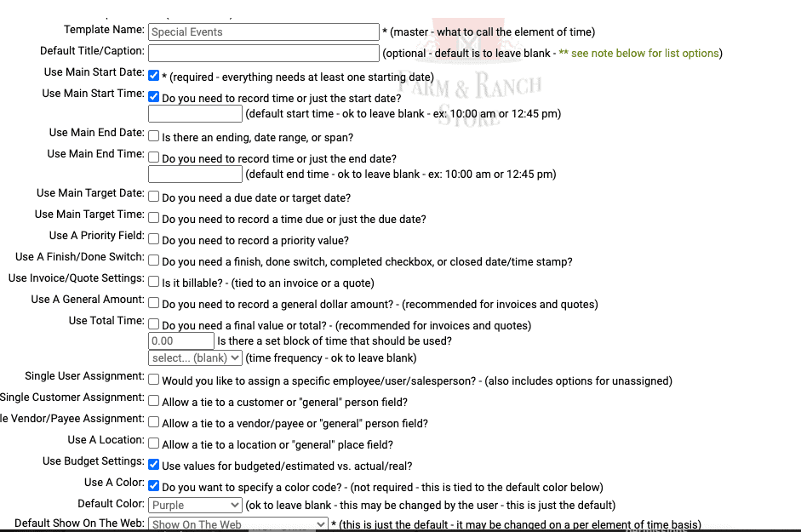Open the Default Color Purple dropdown
This screenshot has height=532, width=801.
tap(195, 505)
